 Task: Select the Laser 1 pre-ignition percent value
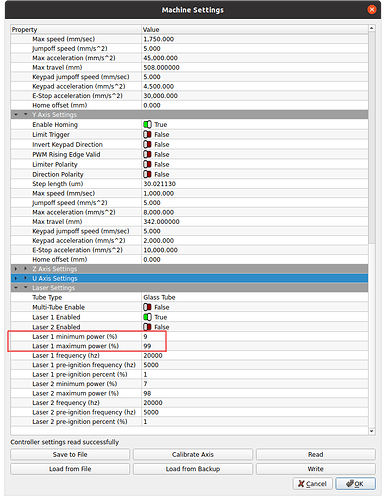(145, 374)
